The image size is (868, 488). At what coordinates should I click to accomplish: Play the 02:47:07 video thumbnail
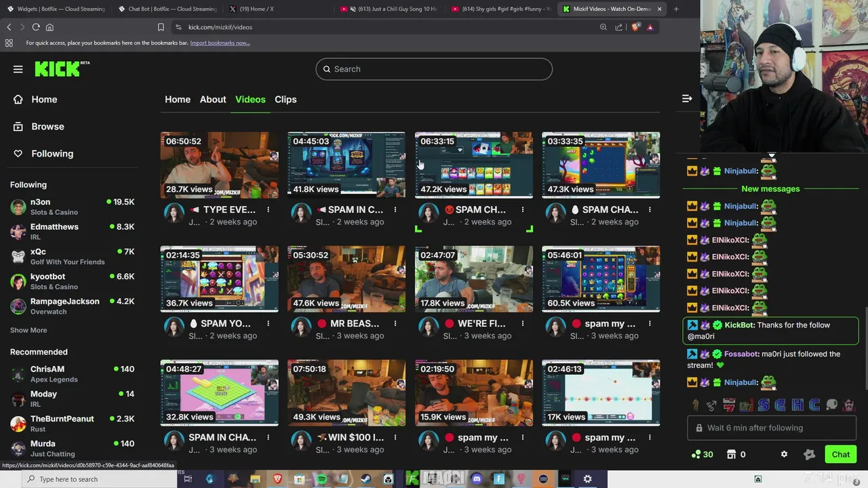pos(473,279)
